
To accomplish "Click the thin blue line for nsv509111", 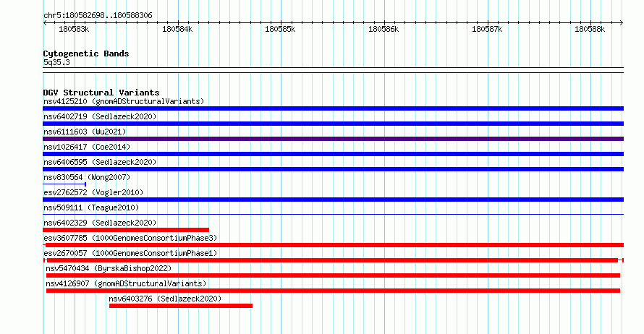I will [x=333, y=215].
